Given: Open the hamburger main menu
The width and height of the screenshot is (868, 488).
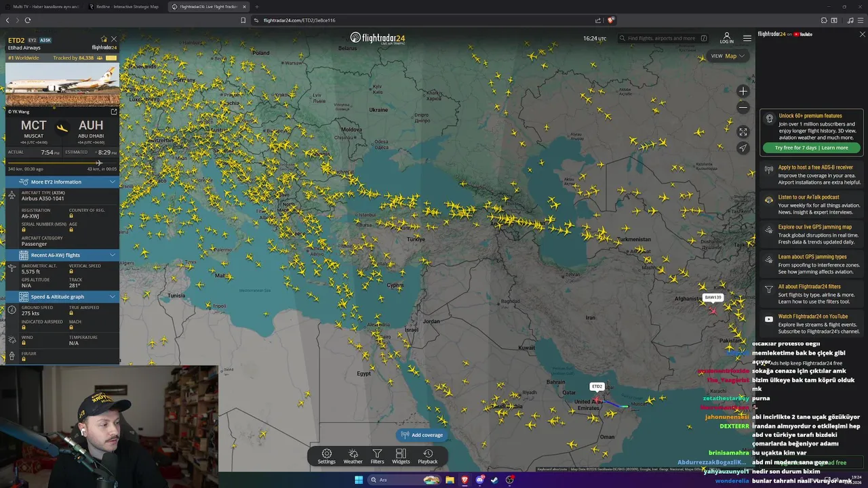Looking at the screenshot, I should click(747, 38).
